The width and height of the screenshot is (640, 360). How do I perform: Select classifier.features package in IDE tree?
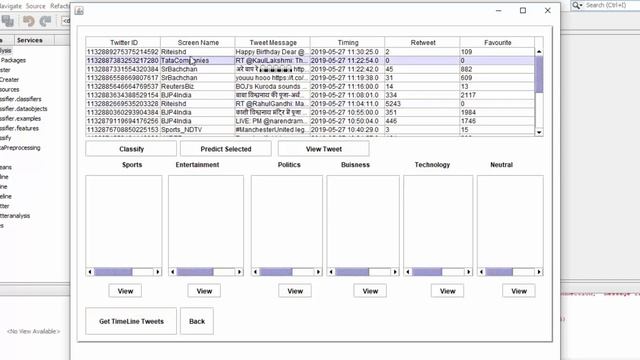pos(20,128)
